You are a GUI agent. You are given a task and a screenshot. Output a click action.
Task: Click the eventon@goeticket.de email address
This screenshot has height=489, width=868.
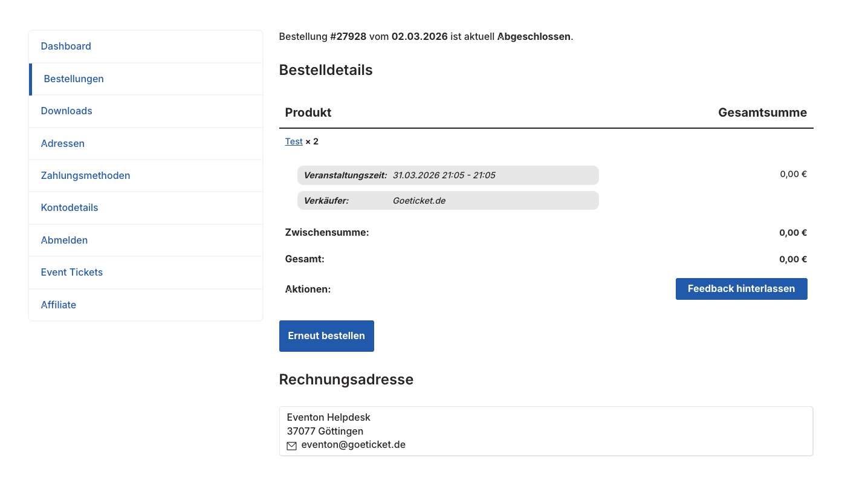353,445
